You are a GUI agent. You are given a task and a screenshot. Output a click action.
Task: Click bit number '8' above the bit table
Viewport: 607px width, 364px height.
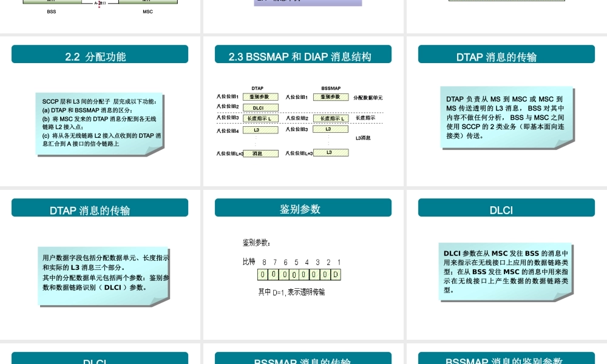pos(264,262)
